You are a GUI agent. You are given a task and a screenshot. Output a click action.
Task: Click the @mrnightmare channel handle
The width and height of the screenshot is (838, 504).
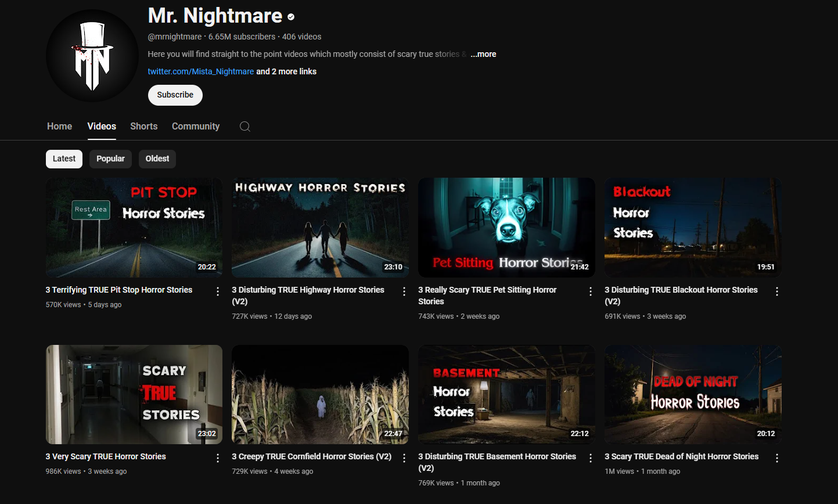pos(175,37)
